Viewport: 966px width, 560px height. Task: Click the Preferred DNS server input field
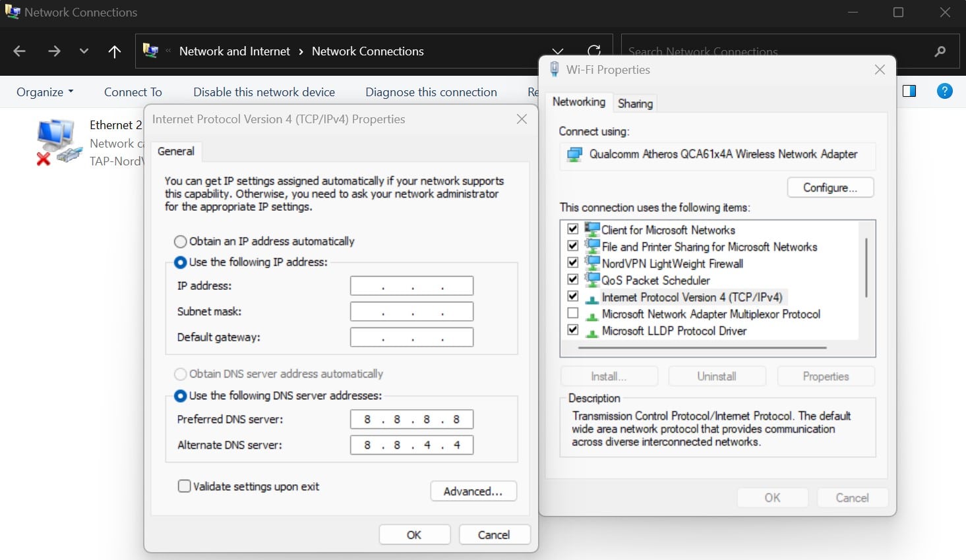(x=411, y=419)
